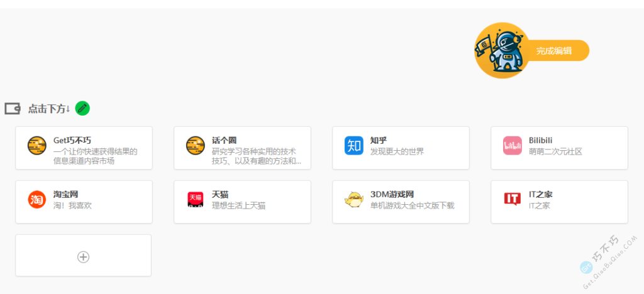Click the blue 知乎 logo icon
644x294 pixels.
click(x=354, y=146)
